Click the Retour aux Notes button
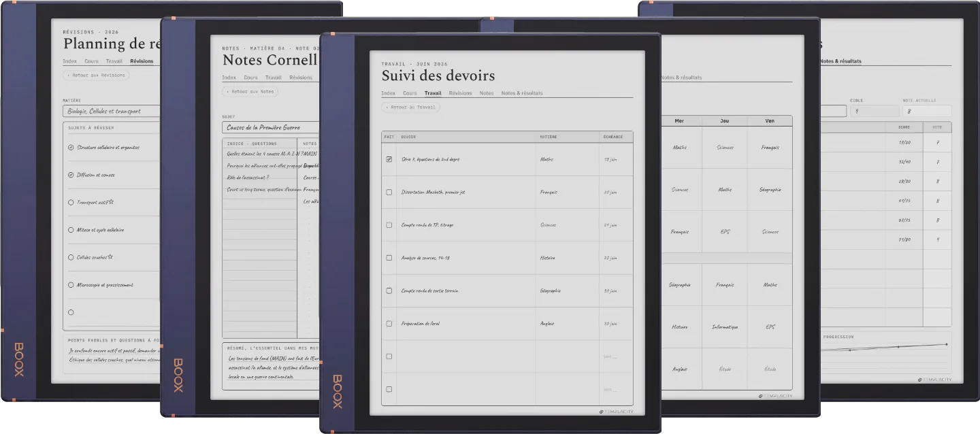This screenshot has height=434, width=980. (250, 91)
